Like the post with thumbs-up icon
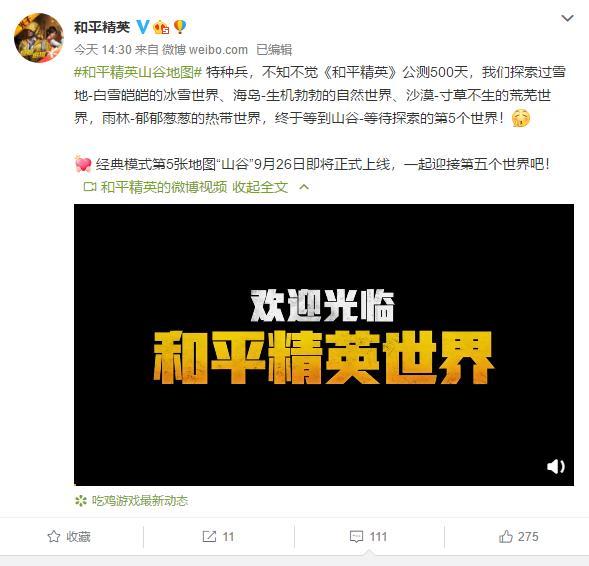Image resolution: width=589 pixels, height=566 pixels. click(506, 536)
